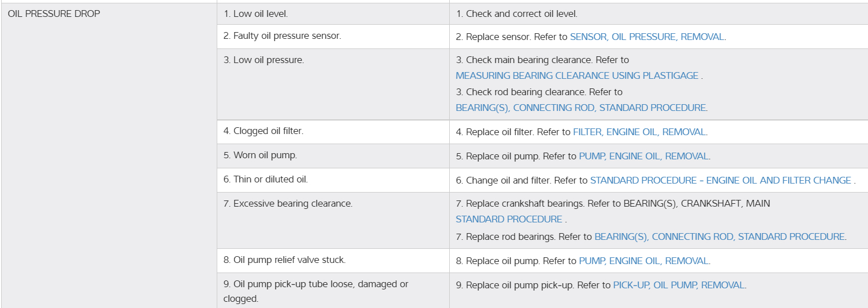Open connecting rod bearing link under low oil pressure
Image resolution: width=868 pixels, height=308 pixels.
580,108
